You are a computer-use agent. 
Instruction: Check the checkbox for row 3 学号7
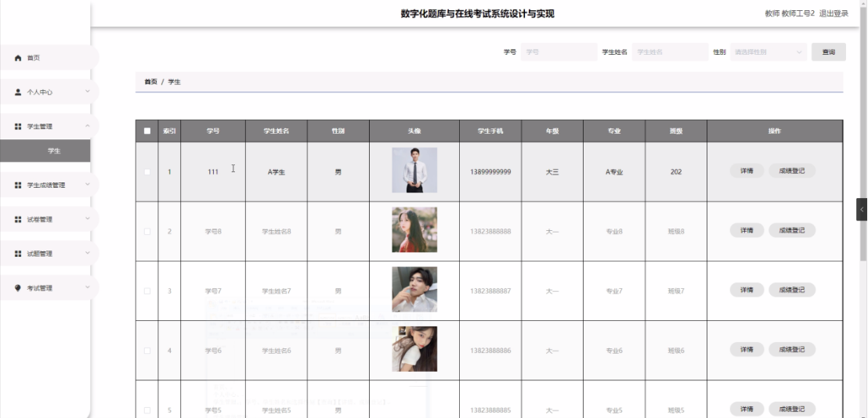tap(146, 291)
